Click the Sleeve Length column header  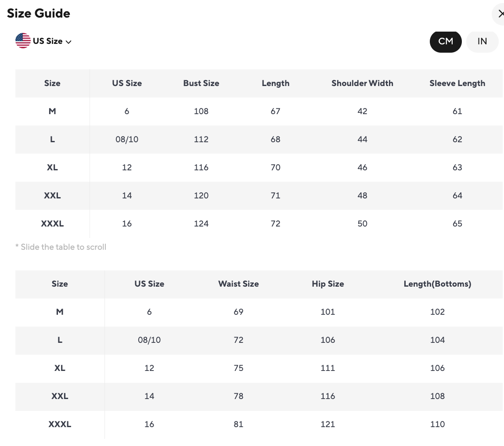click(x=457, y=83)
